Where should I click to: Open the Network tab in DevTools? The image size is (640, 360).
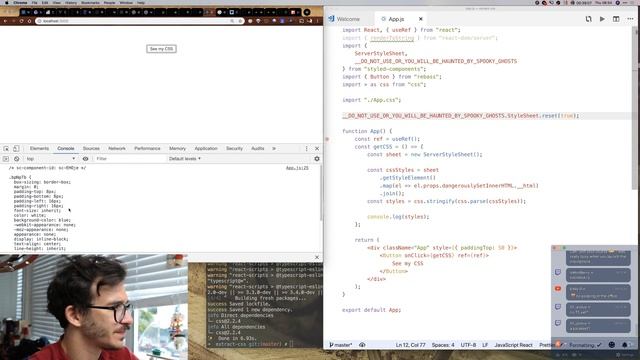117,149
